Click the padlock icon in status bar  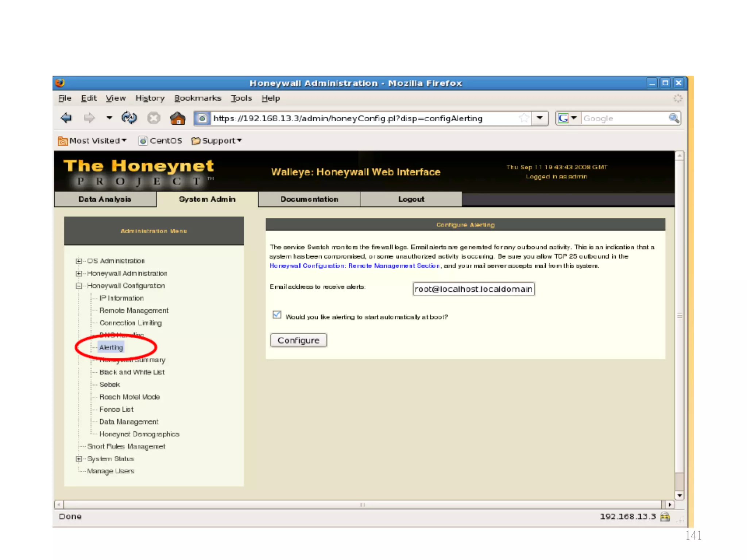pos(665,516)
